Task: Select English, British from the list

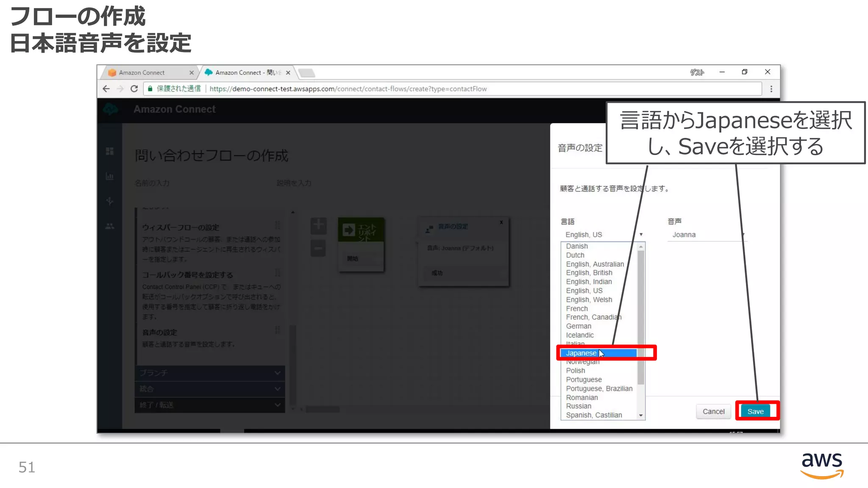Action: click(598, 273)
